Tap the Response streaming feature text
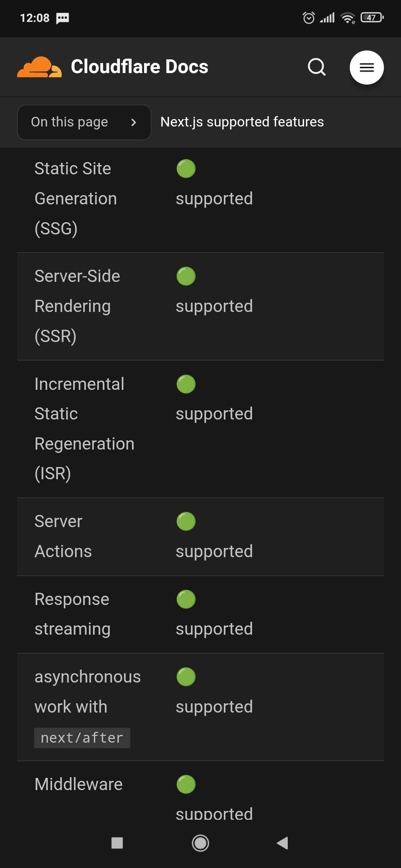This screenshot has width=401, height=868. coord(72,614)
